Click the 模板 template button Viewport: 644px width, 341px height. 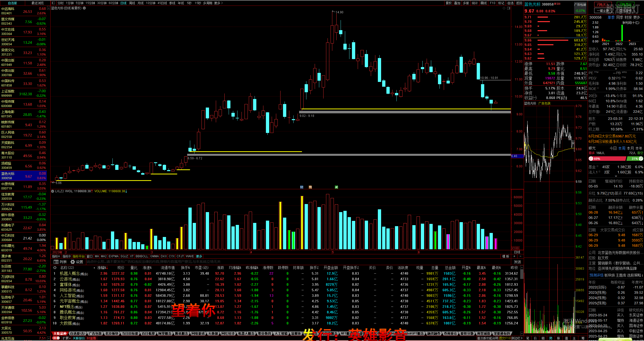click(x=506, y=256)
